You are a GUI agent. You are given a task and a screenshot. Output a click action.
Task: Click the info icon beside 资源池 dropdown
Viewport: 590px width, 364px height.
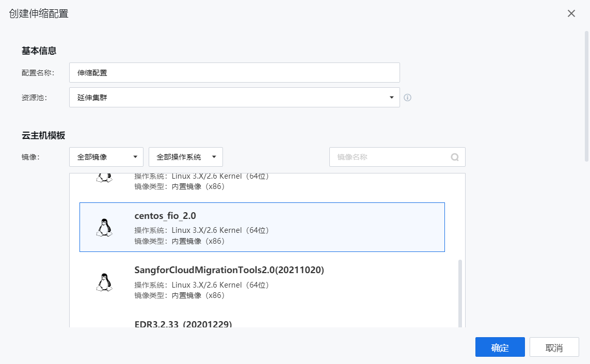pos(407,98)
